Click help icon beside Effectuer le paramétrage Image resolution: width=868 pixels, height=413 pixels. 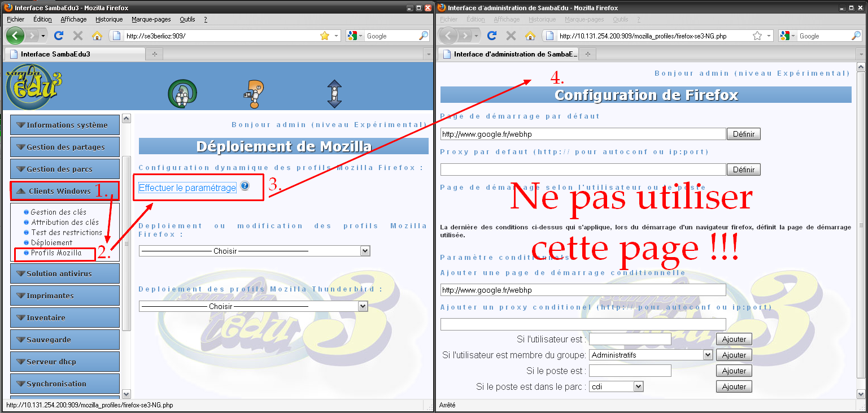click(x=245, y=186)
